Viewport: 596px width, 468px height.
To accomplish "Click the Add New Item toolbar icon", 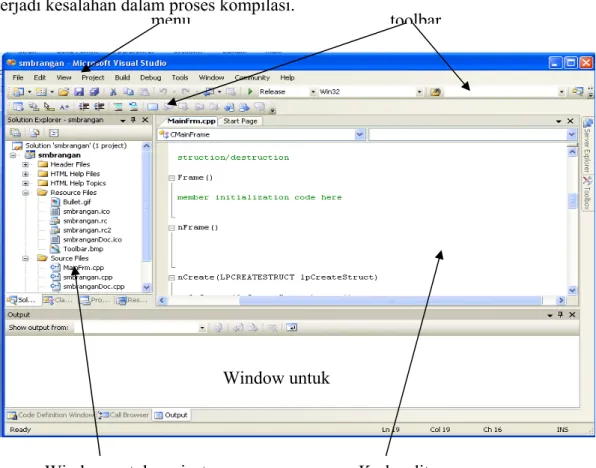I will coord(41,92).
